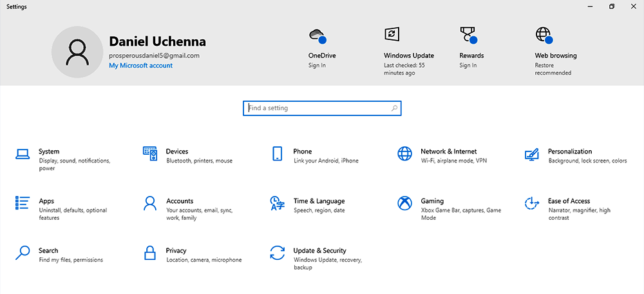Select the Gaming Xbox icon
This screenshot has width=644, height=294.
tap(404, 203)
